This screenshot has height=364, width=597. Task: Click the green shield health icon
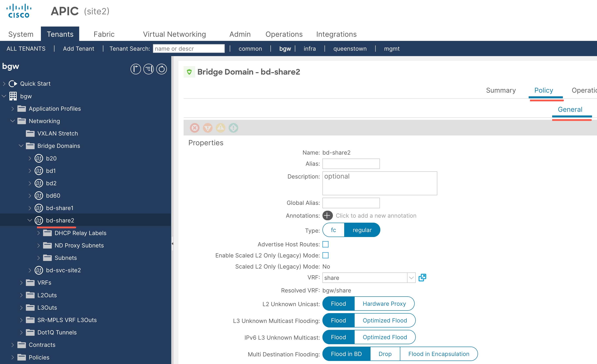(189, 72)
